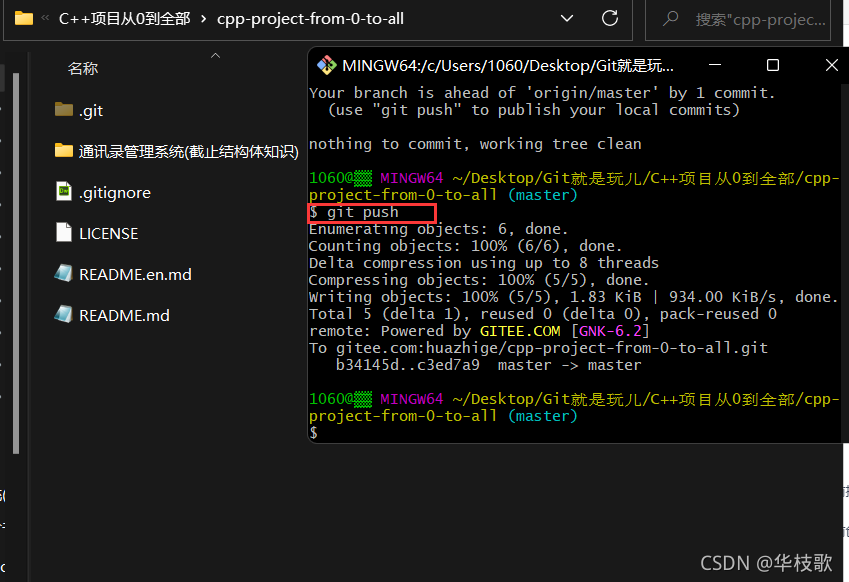Click the 'Writing objects: 100%' output line

[573, 297]
